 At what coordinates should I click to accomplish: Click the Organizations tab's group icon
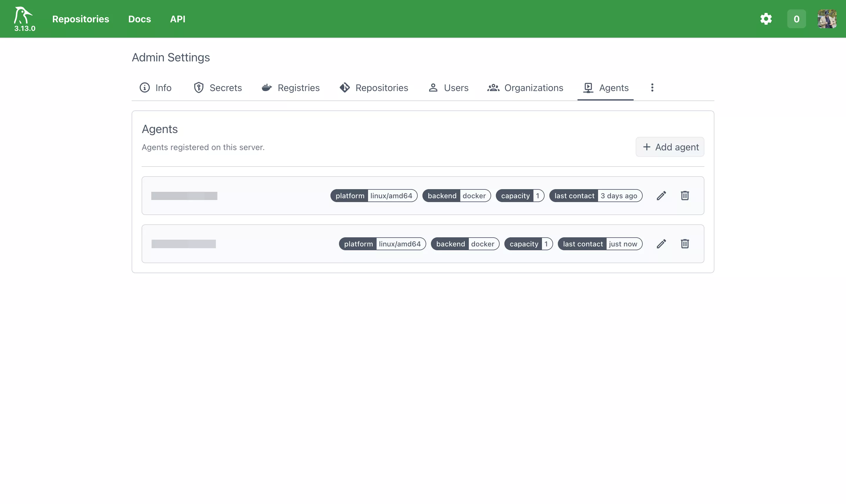(x=493, y=88)
